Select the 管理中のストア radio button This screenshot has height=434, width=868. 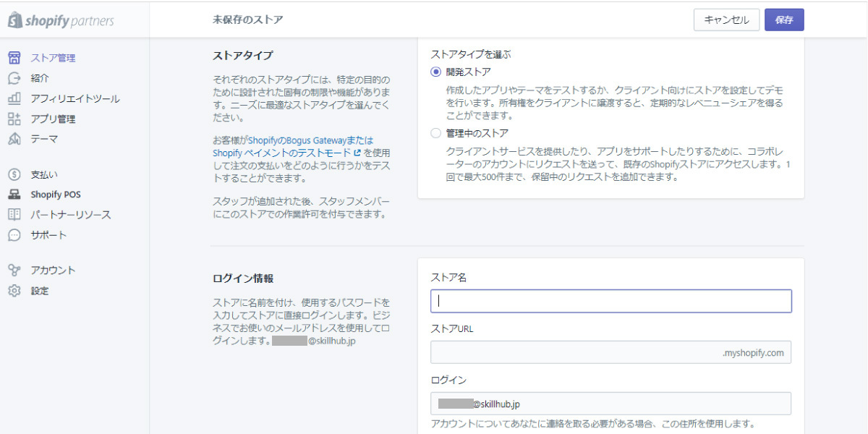(x=435, y=133)
